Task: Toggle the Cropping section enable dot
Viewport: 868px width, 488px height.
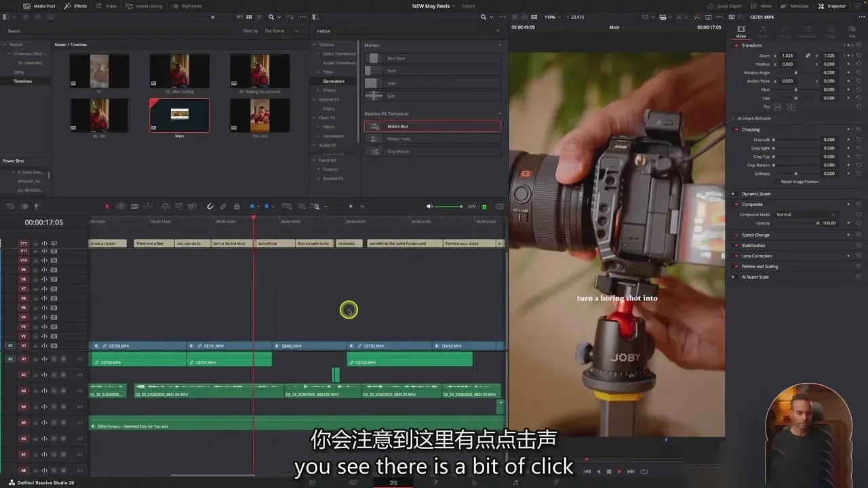Action: 736,129
